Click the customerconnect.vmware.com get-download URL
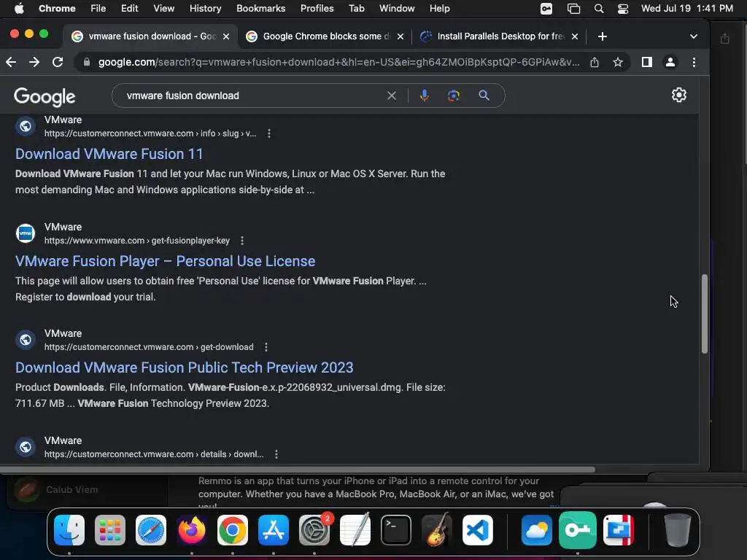 (149, 347)
